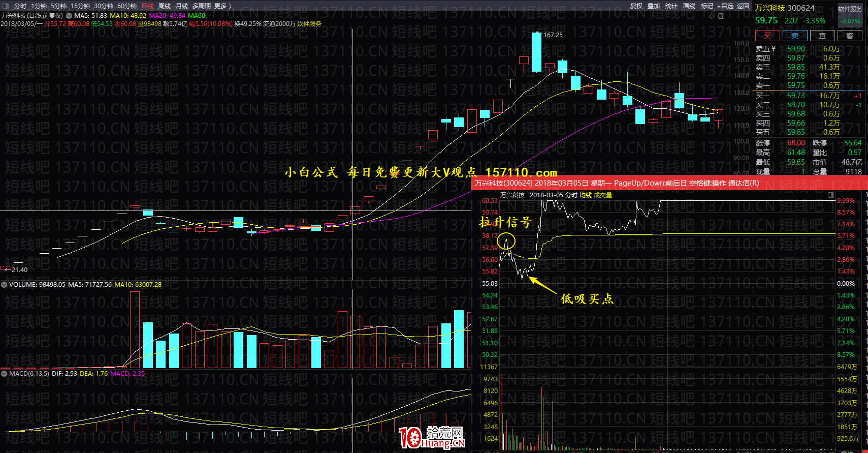Screen dimensions: 868x453
Task: Open the 多周期 multi-period view
Action: 202,6
